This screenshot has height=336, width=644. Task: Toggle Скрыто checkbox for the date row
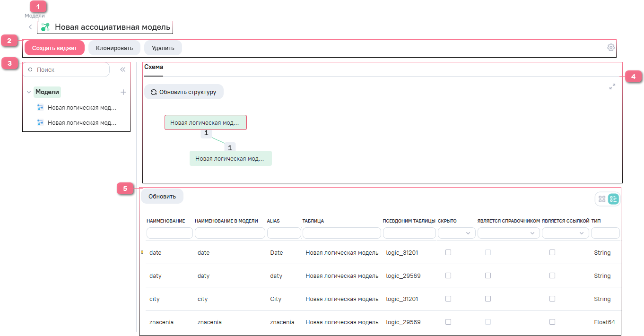click(448, 252)
